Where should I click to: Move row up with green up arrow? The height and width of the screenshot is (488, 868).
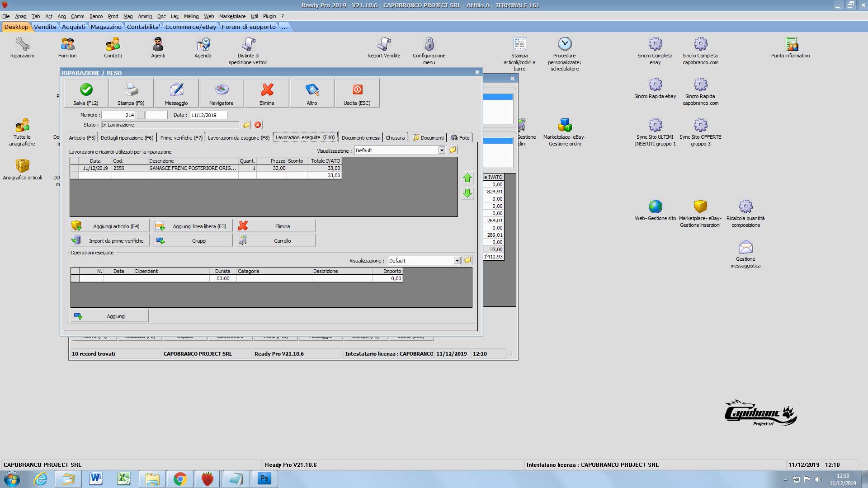(x=467, y=178)
